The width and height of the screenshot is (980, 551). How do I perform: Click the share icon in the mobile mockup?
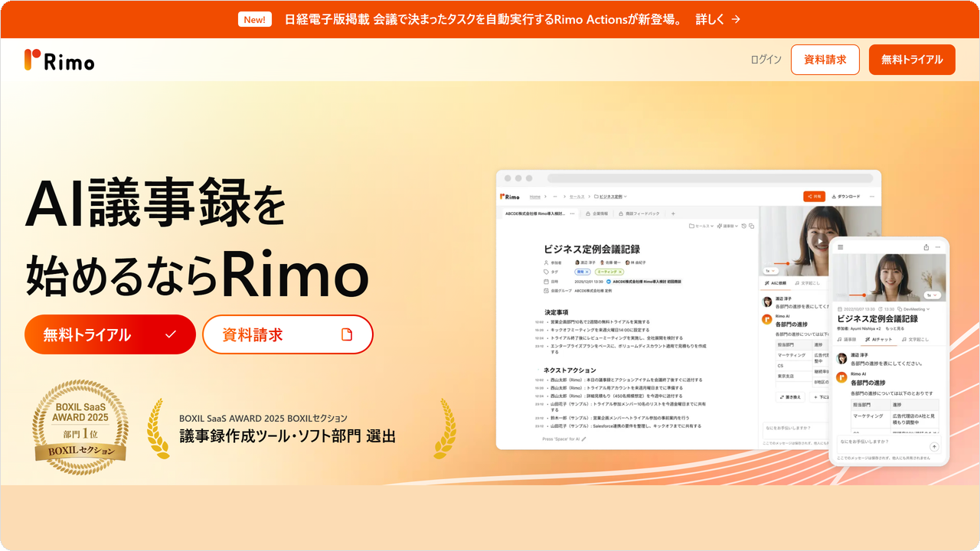click(926, 247)
